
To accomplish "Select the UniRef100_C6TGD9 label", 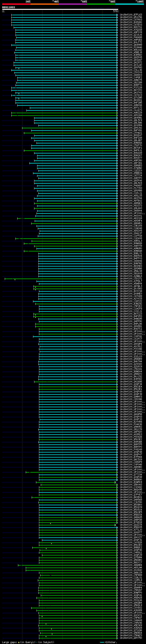I will coord(131,296).
